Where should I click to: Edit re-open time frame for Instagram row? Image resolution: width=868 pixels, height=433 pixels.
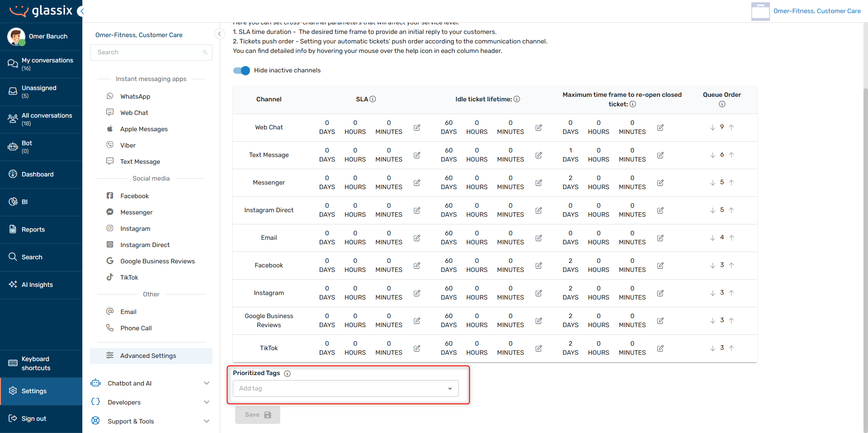(660, 293)
